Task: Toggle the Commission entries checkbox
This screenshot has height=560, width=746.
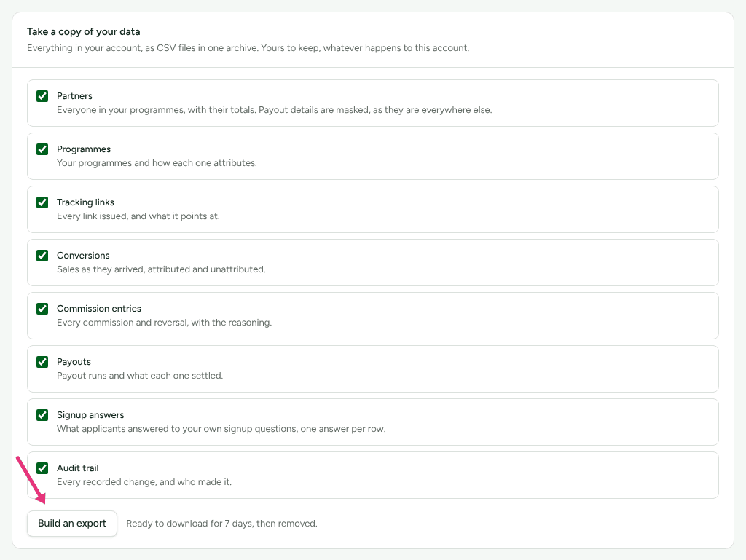Action: pyautogui.click(x=42, y=309)
